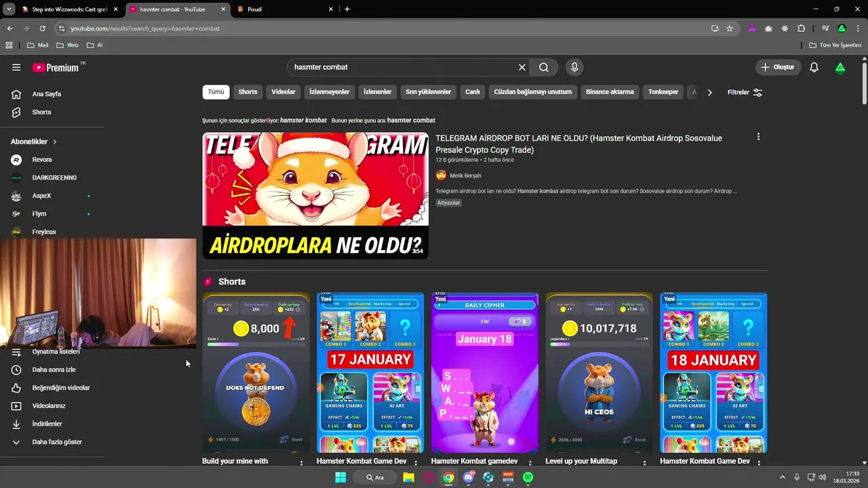868x488 pixels.
Task: Select the Binance aktarma chip
Action: (610, 92)
